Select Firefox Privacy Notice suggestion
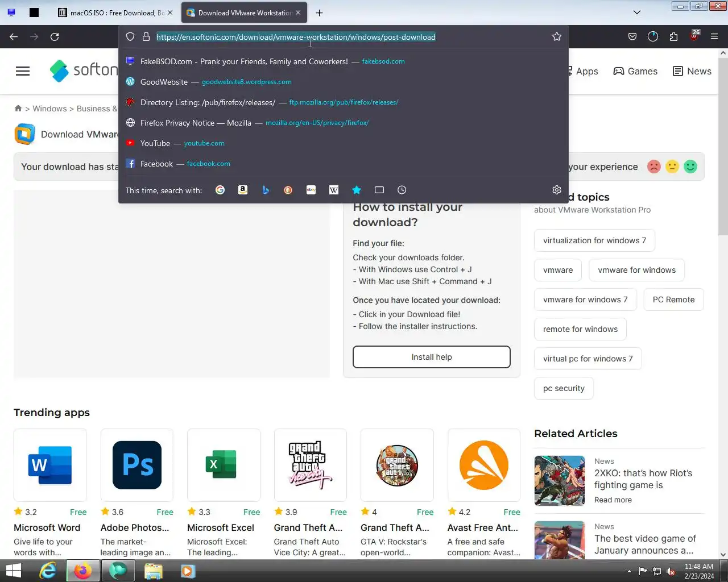This screenshot has height=582, width=728. 344,123
